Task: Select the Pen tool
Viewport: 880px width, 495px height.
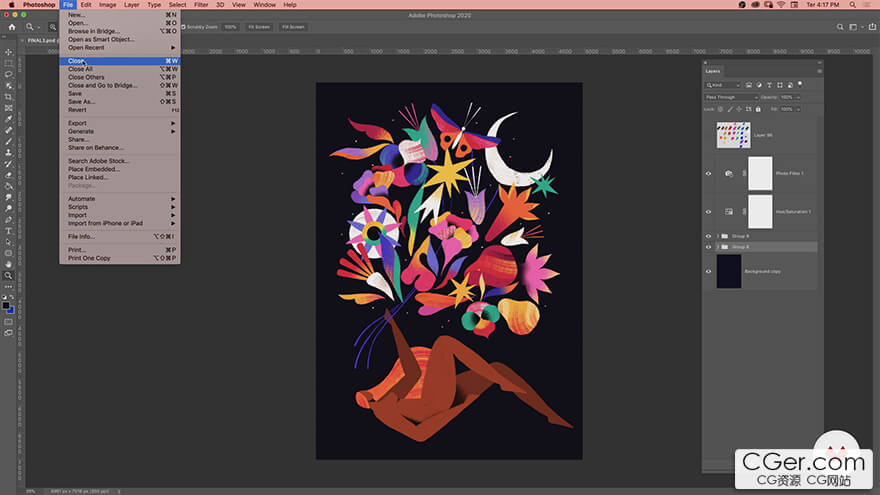Action: click(8, 219)
